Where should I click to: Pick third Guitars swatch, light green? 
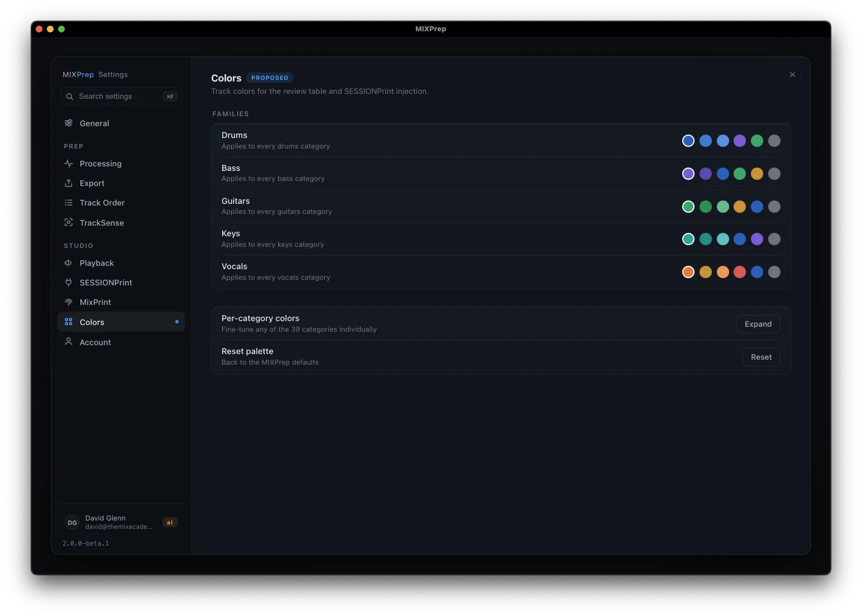pyautogui.click(x=723, y=207)
